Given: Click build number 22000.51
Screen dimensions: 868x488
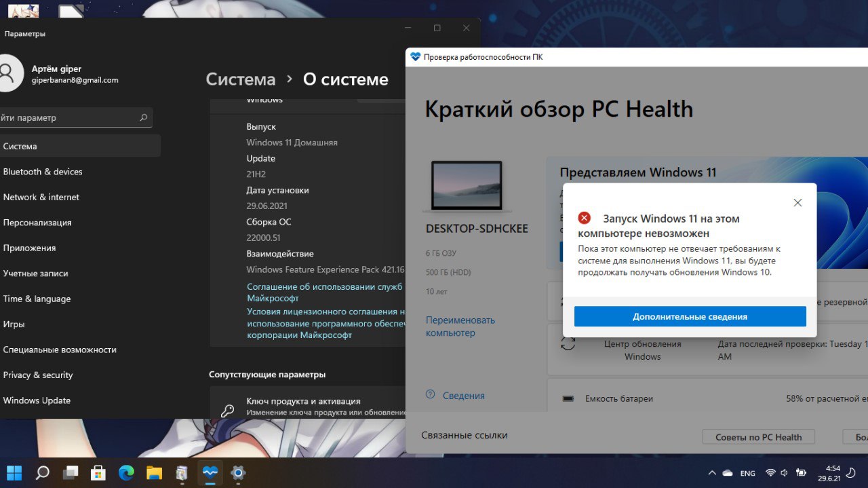Looking at the screenshot, I should pos(263,238).
